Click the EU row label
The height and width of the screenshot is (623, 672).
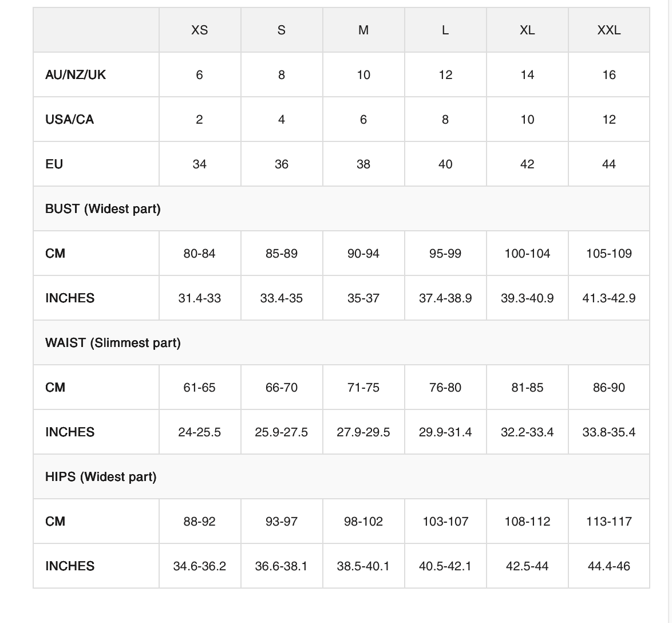(54, 164)
